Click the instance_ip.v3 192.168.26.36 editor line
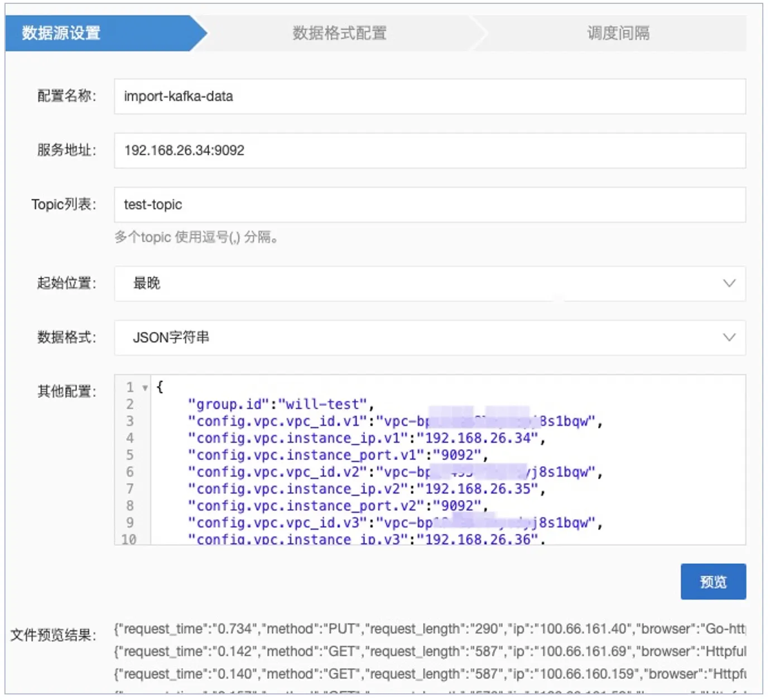This screenshot has height=700, width=770. [x=366, y=539]
